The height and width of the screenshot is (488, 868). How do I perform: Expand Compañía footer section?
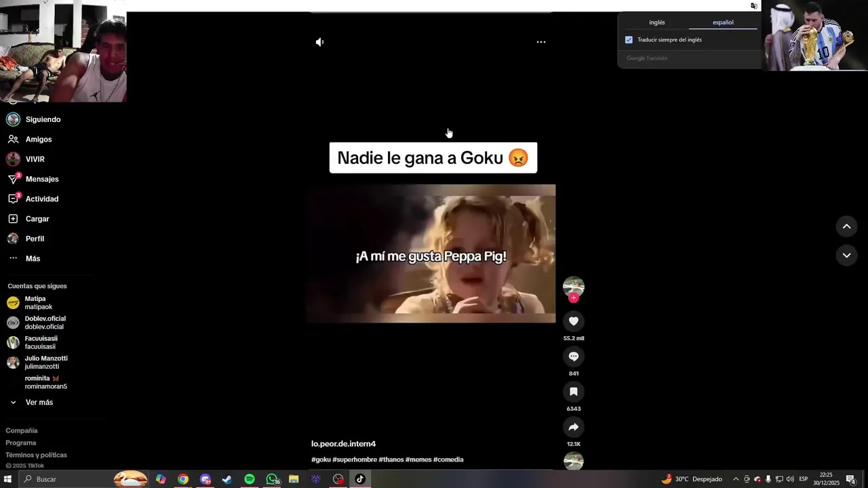pyautogui.click(x=22, y=430)
